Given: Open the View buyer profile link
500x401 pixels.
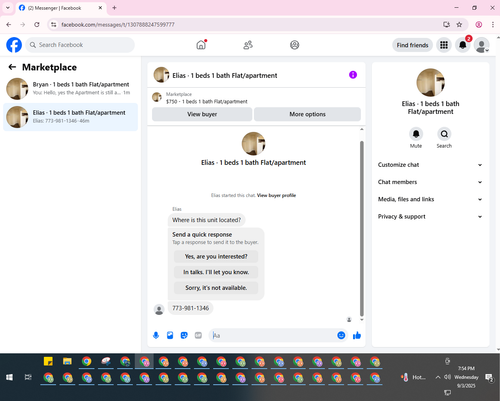Looking at the screenshot, I should tap(276, 195).
